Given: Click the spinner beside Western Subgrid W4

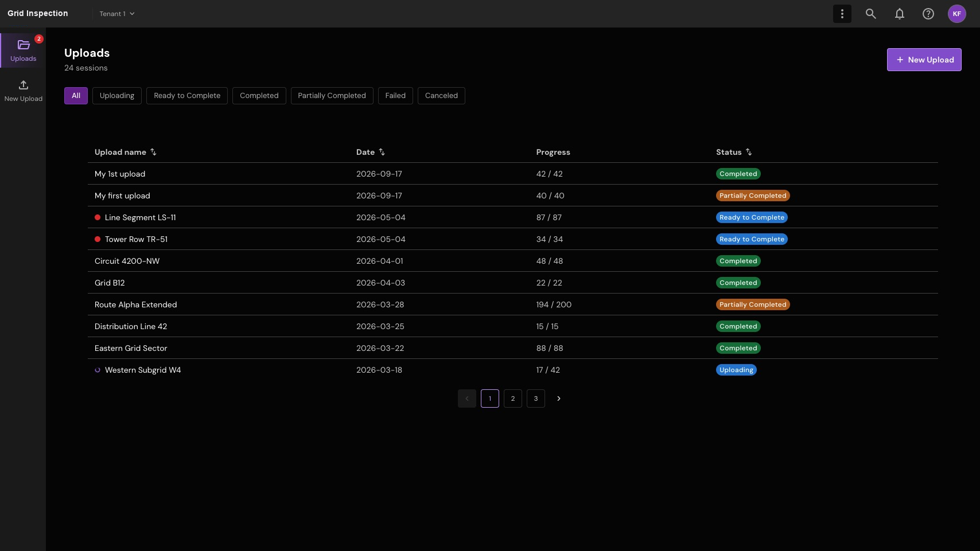Looking at the screenshot, I should tap(98, 370).
